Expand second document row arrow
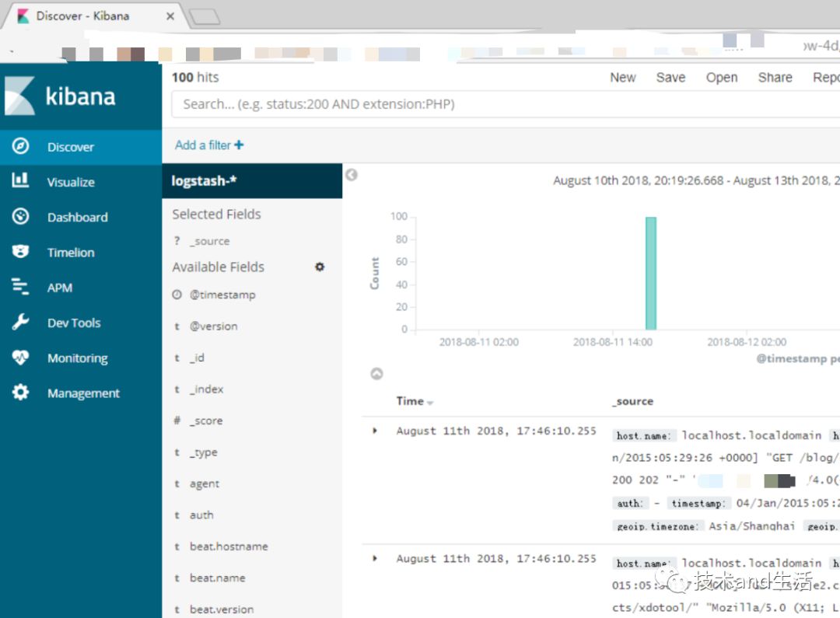Screen dimensions: 840x618 pos(375,559)
